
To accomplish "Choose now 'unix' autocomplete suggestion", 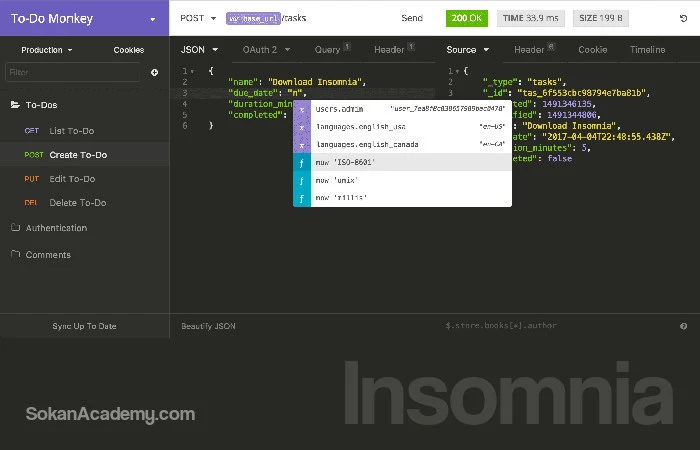I will (x=402, y=180).
